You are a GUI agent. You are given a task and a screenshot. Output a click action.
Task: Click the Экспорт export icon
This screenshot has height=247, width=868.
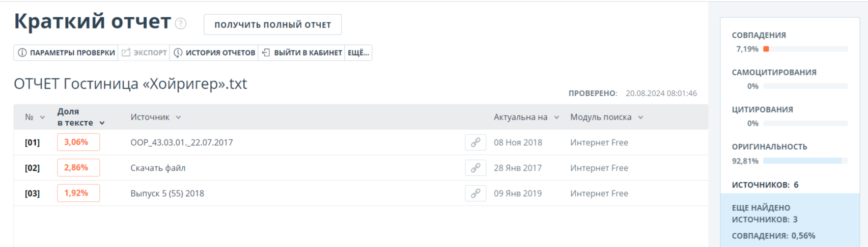126,52
